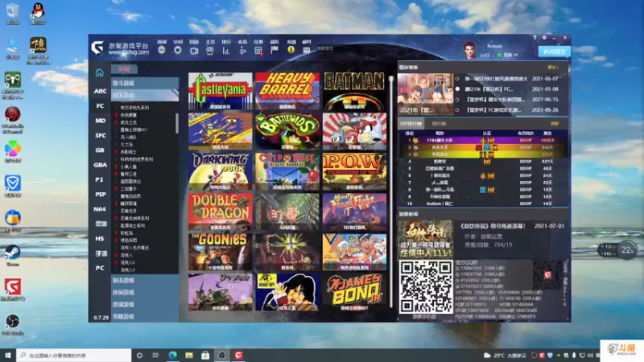
Task: Collapse the highlighted category under 格斗游戏
Action: click(145, 95)
